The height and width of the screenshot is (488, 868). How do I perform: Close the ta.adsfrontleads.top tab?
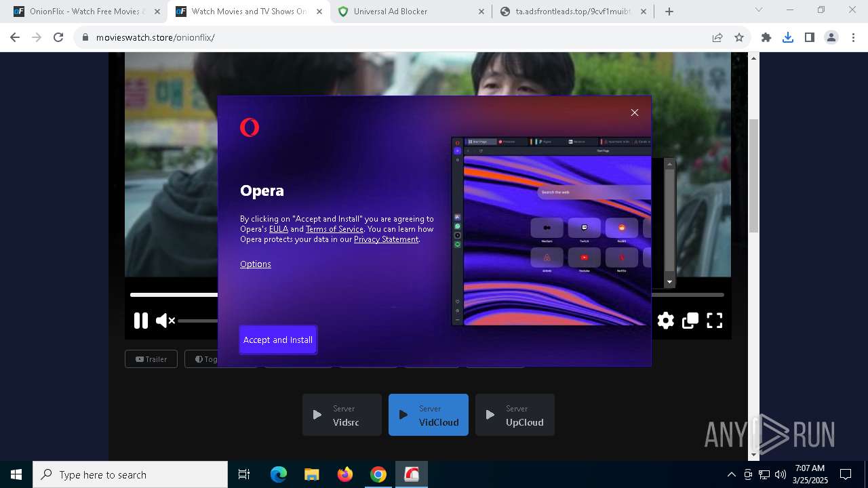(643, 12)
